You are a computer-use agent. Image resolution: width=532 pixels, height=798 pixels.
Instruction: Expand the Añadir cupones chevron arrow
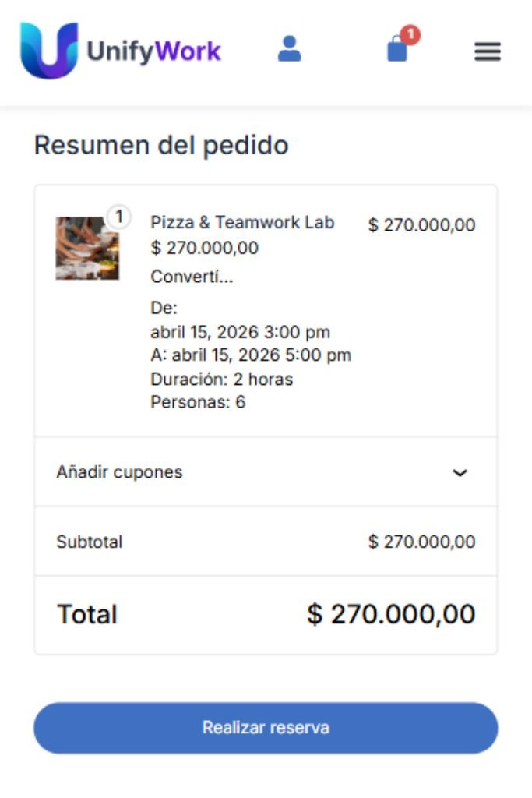pyautogui.click(x=460, y=472)
